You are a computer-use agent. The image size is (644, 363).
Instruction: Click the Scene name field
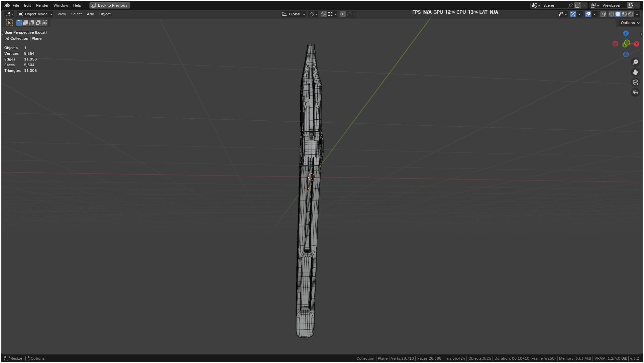pyautogui.click(x=554, y=5)
